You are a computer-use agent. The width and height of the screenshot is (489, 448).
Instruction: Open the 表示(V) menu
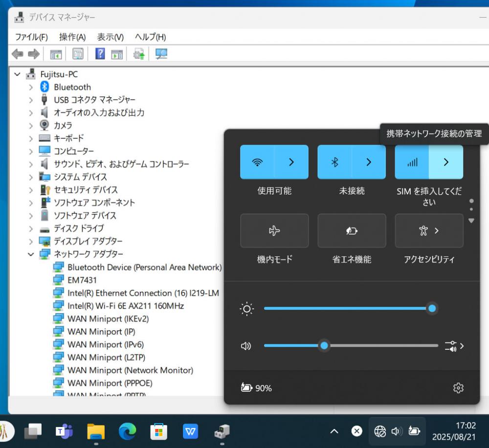pos(111,37)
